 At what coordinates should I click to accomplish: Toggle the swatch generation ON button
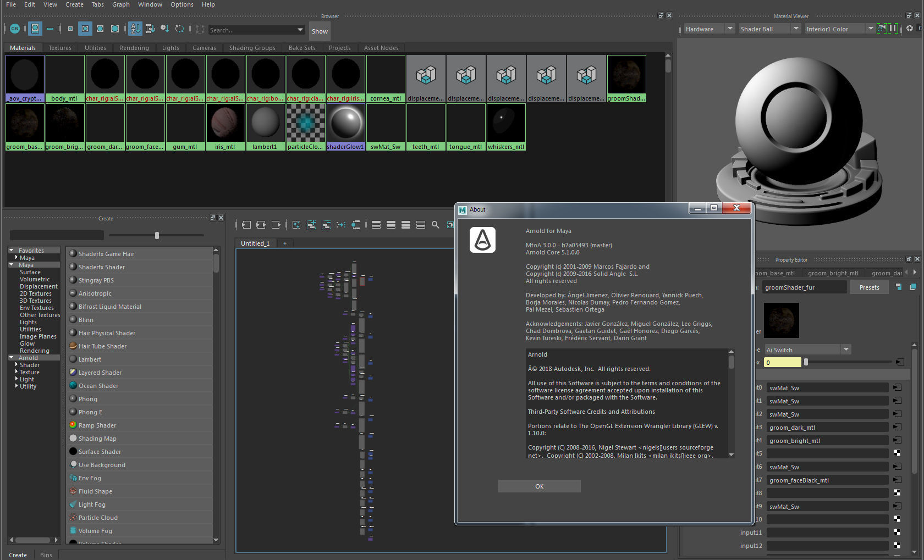[15, 29]
